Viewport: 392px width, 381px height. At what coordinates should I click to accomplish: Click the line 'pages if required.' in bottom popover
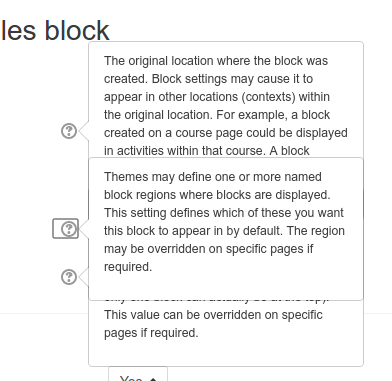(151, 333)
